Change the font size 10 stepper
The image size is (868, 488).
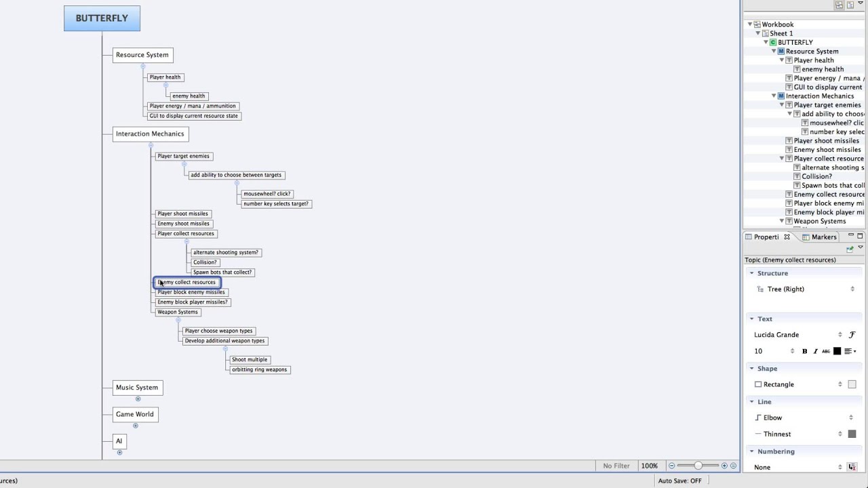pyautogui.click(x=792, y=351)
